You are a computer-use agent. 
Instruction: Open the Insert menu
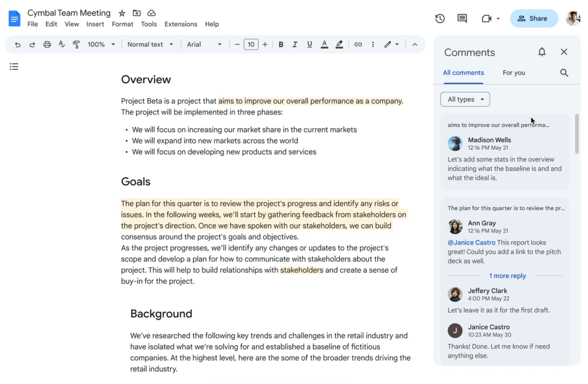95,24
